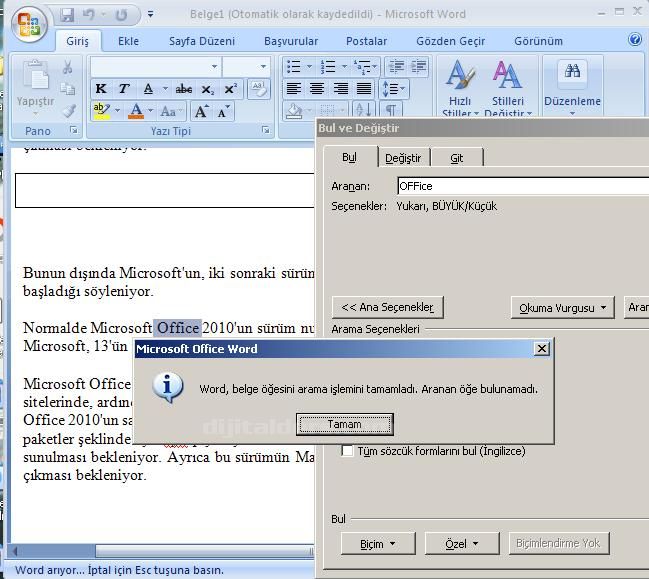Apply subscript formatting
Image resolution: width=649 pixels, height=579 pixels.
[207, 89]
